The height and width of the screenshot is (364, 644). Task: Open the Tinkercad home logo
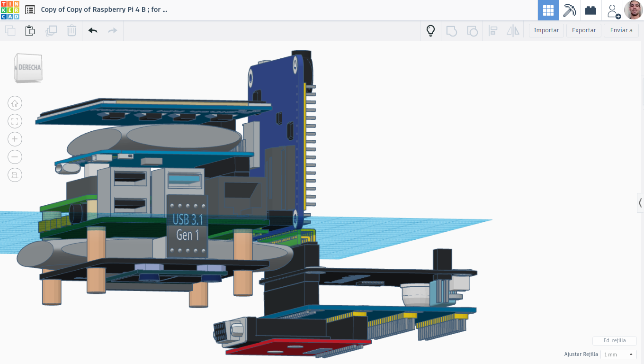coord(10,10)
